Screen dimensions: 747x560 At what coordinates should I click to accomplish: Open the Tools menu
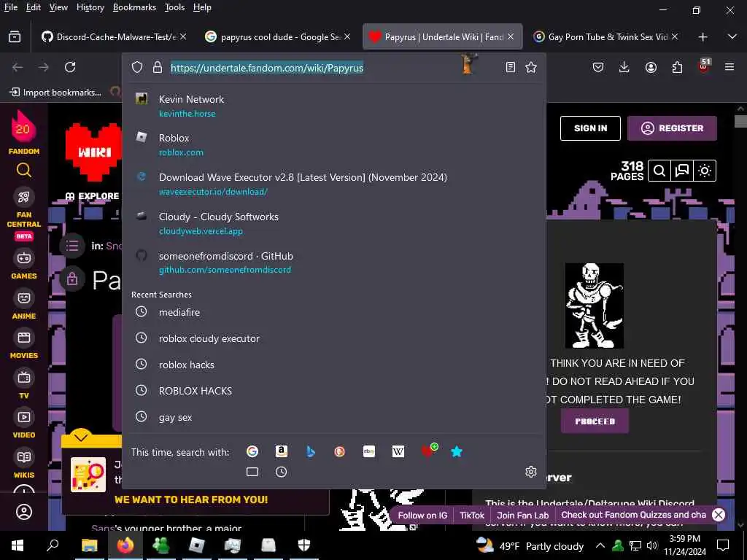click(x=174, y=7)
